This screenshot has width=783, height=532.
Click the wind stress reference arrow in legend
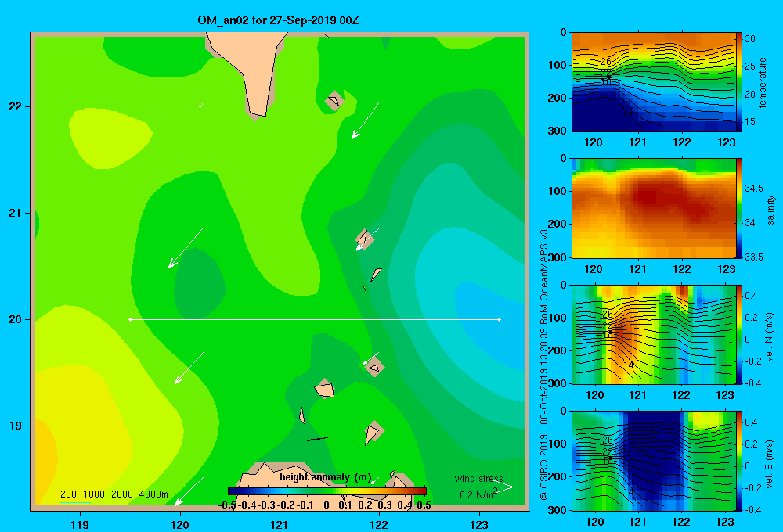(x=482, y=487)
